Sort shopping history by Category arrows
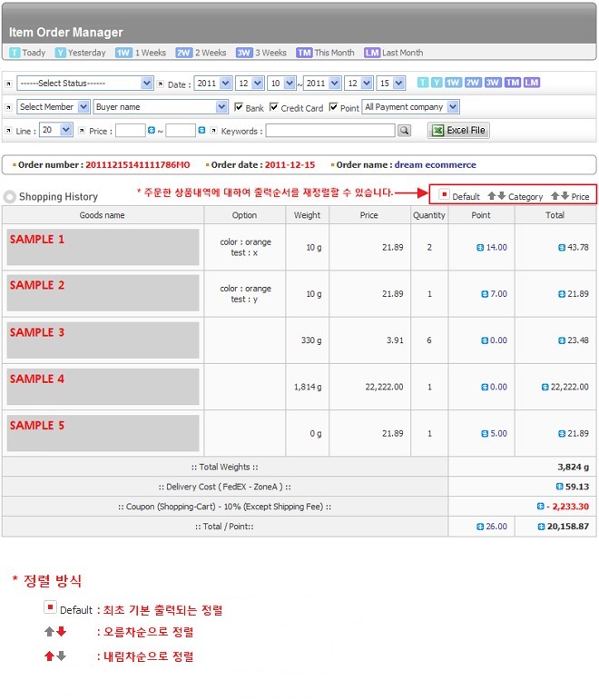This screenshot has width=599, height=700. click(x=496, y=196)
